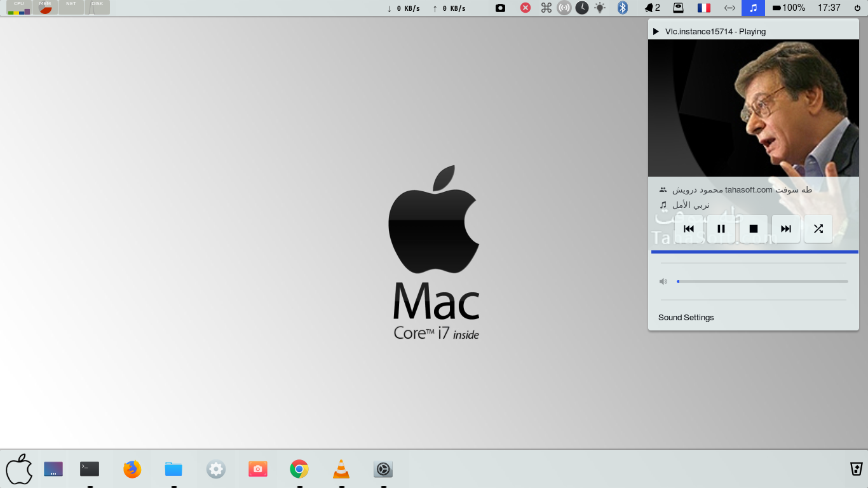Click the speaker mute icon
This screenshot has width=868, height=488.
coord(663,281)
